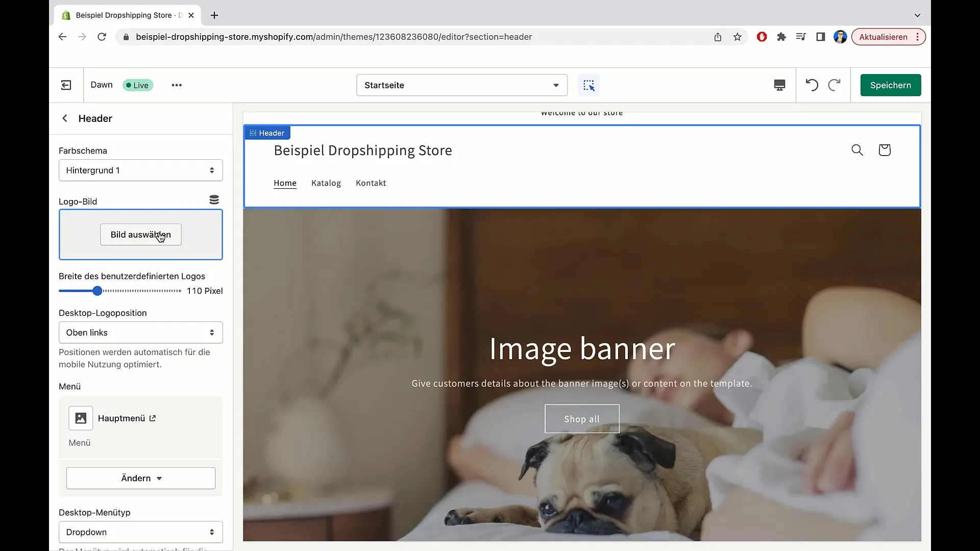Image resolution: width=980 pixels, height=551 pixels.
Task: Expand the Farbschema dropdown
Action: coord(140,170)
